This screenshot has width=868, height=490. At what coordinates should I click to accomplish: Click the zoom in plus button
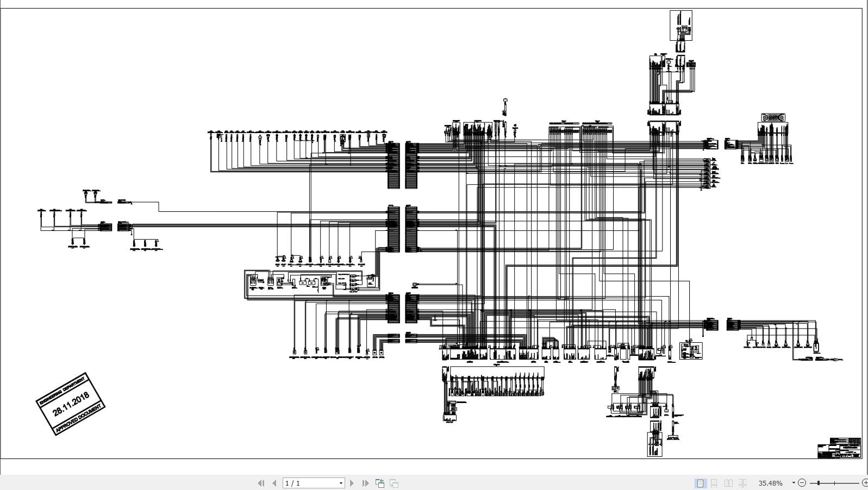tap(865, 483)
